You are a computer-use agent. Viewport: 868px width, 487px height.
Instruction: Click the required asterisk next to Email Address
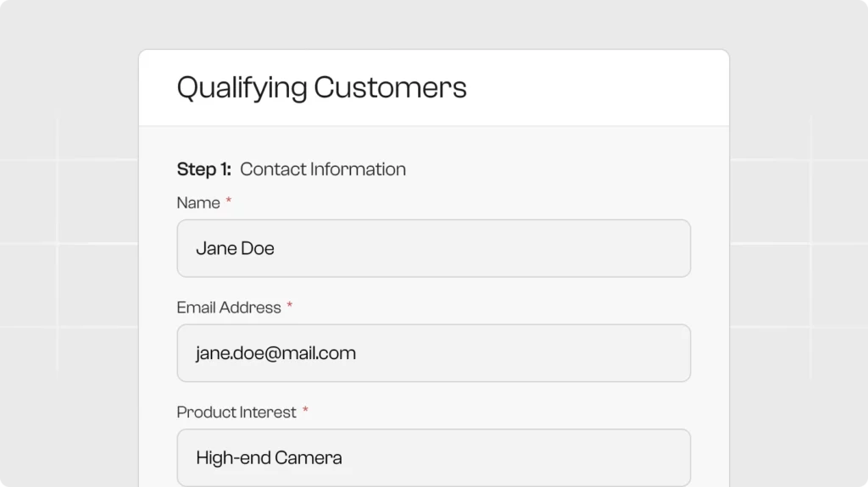coord(290,306)
